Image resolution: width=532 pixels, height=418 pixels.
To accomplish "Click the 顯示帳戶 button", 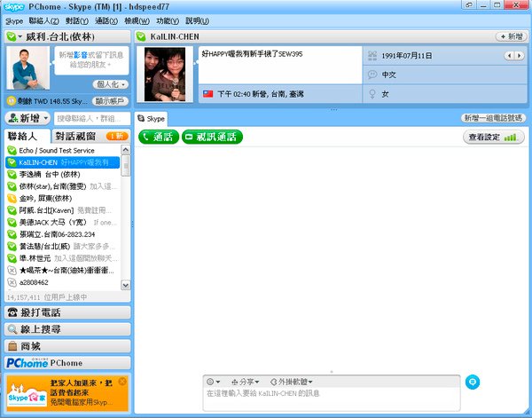I will point(110,101).
